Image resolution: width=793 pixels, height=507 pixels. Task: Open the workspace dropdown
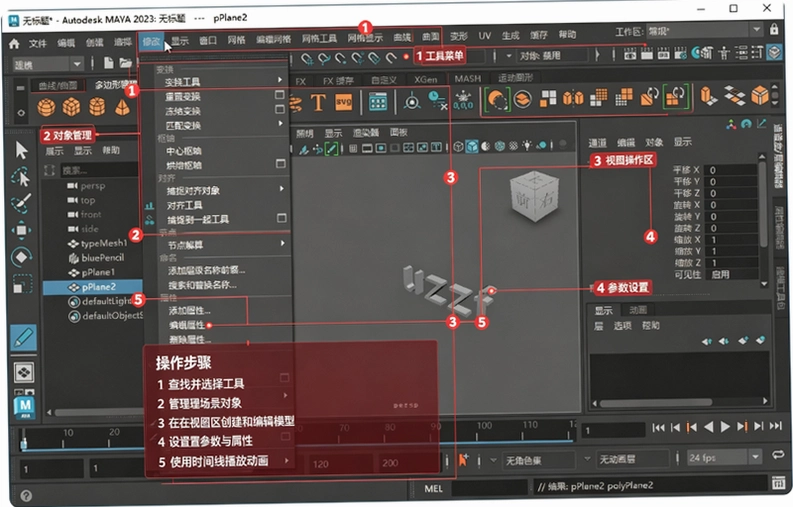(757, 30)
